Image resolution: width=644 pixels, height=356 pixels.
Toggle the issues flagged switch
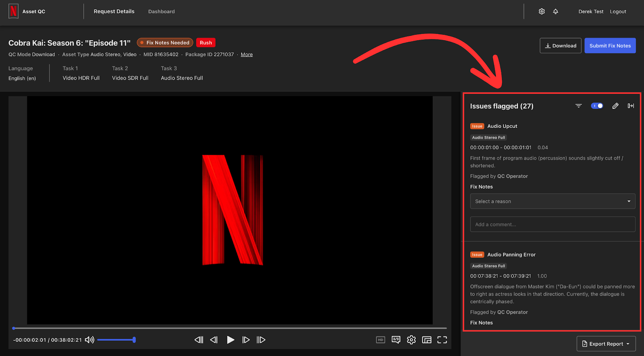597,106
